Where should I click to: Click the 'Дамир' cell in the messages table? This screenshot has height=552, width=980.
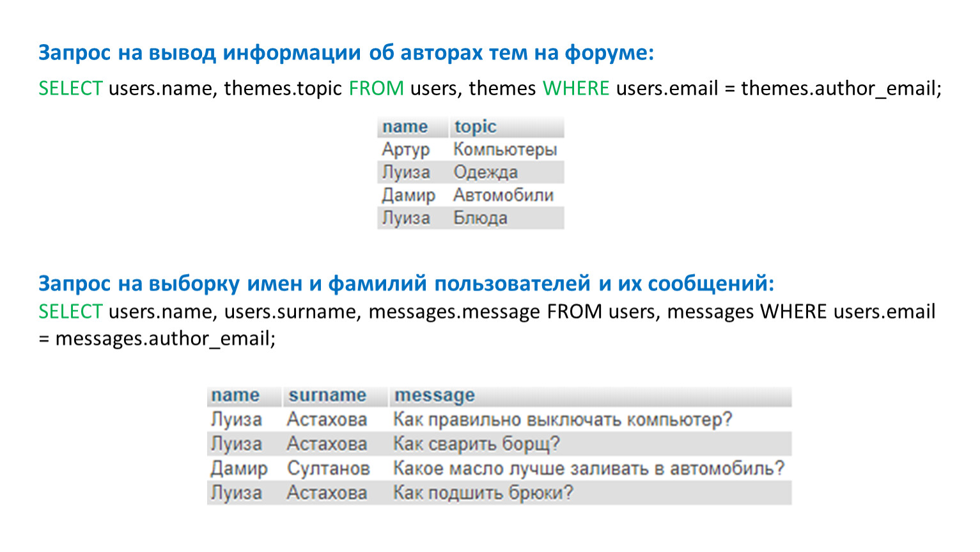point(239,469)
